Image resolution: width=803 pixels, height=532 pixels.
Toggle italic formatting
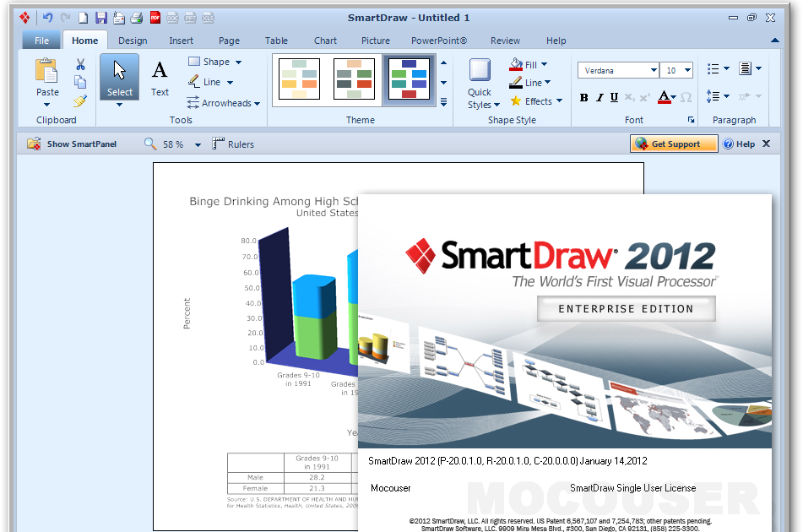coord(600,97)
